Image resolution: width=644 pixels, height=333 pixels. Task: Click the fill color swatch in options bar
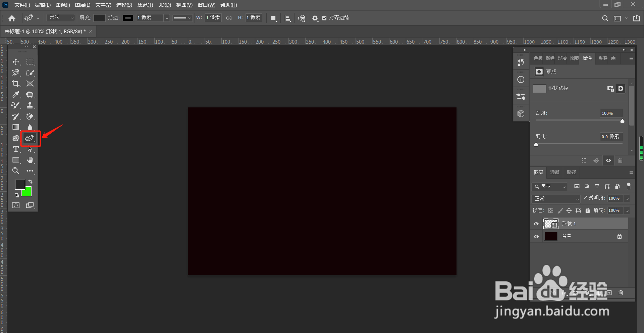pos(99,18)
